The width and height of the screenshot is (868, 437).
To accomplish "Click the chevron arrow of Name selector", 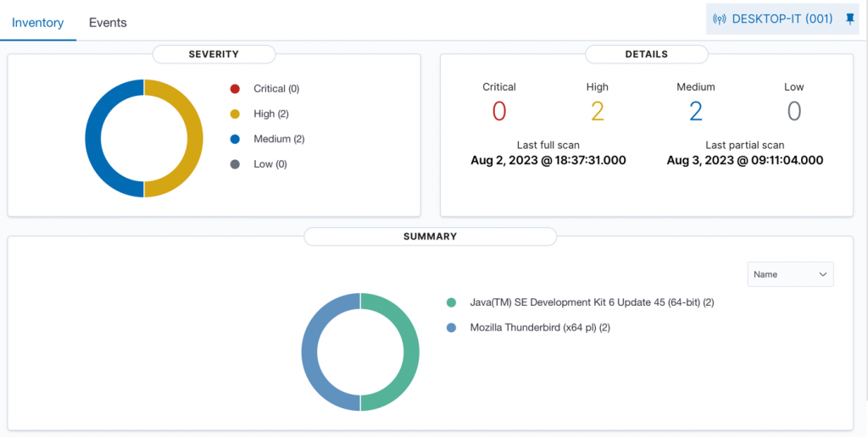I will [821, 274].
